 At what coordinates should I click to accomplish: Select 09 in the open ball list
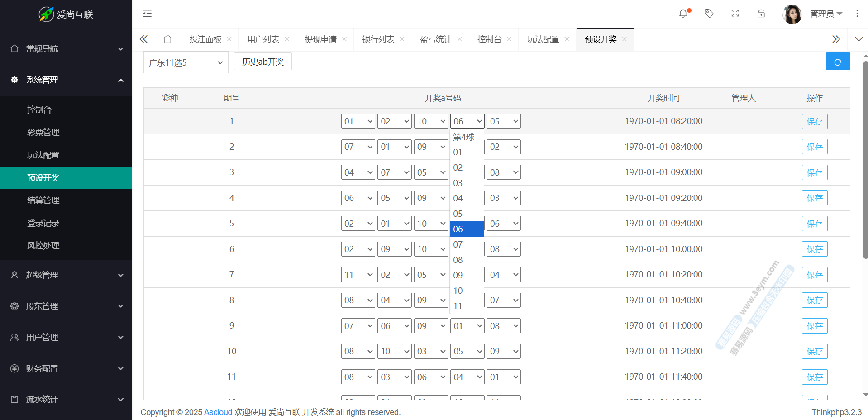tap(458, 275)
